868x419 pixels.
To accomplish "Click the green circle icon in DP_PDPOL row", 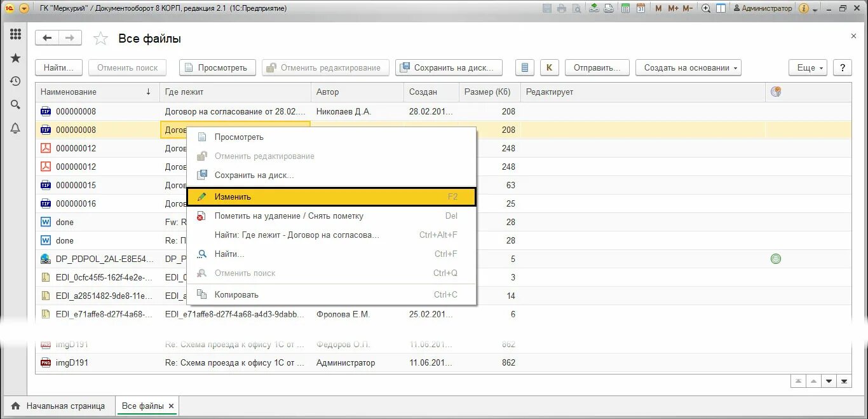I will (x=775, y=259).
